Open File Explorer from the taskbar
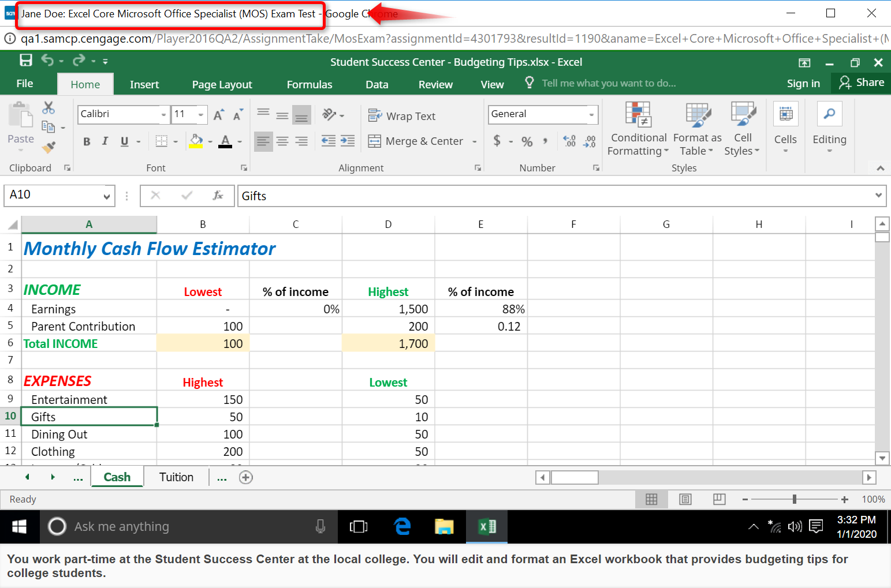 click(444, 526)
